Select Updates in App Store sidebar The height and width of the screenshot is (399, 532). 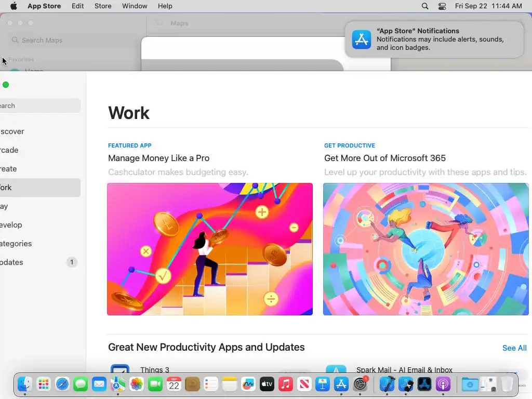coord(40,262)
